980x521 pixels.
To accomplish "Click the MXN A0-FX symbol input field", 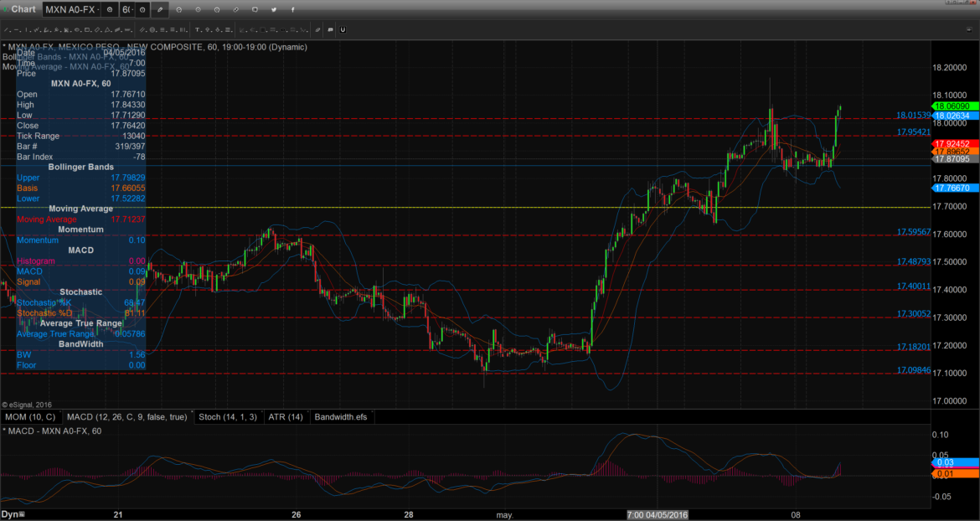I will tap(73, 10).
